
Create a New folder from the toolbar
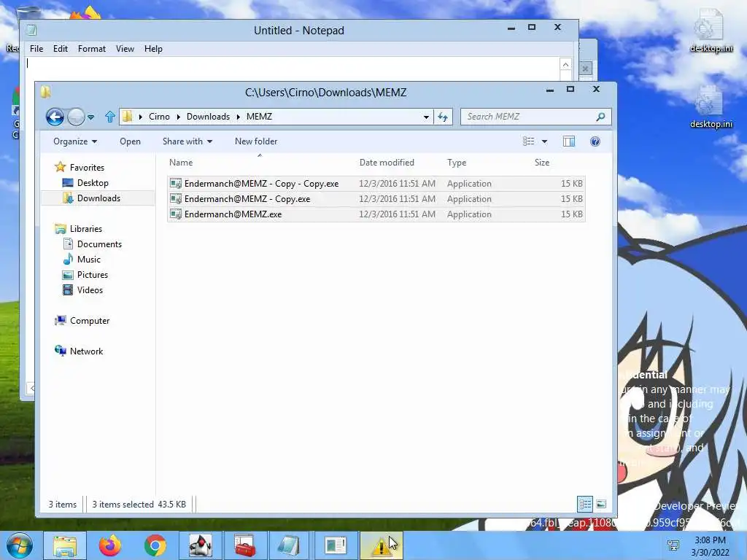256,141
